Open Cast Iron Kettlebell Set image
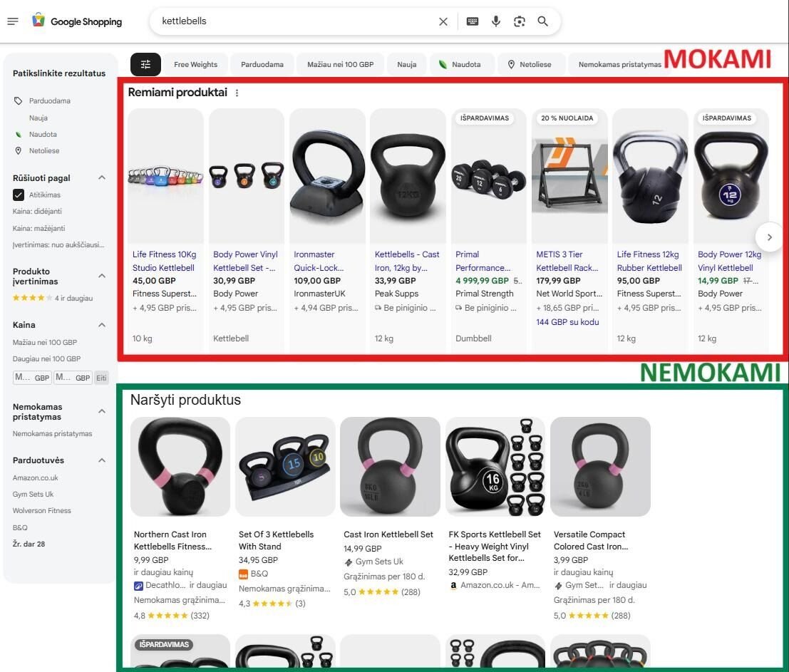Screen dimensions: 789x672 [x=390, y=466]
